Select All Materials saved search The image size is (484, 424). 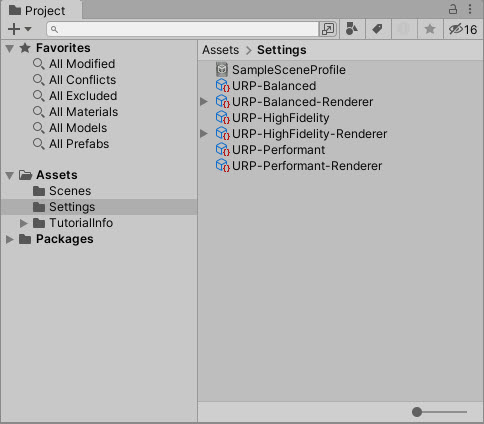(x=83, y=112)
